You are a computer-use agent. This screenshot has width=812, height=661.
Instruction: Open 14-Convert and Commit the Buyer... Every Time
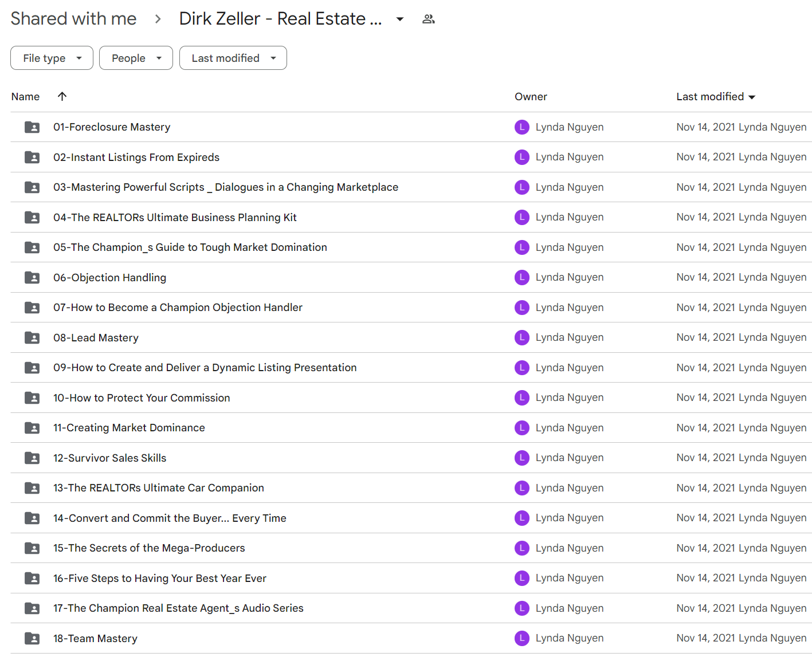click(x=170, y=518)
